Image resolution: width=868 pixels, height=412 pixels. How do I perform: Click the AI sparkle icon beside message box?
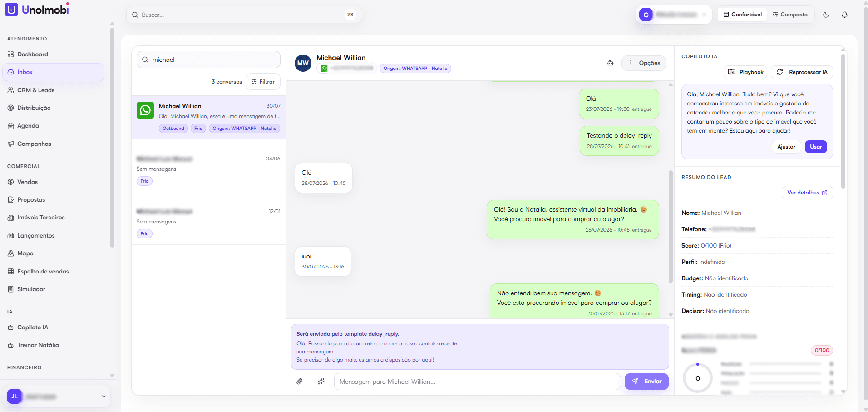(x=321, y=382)
